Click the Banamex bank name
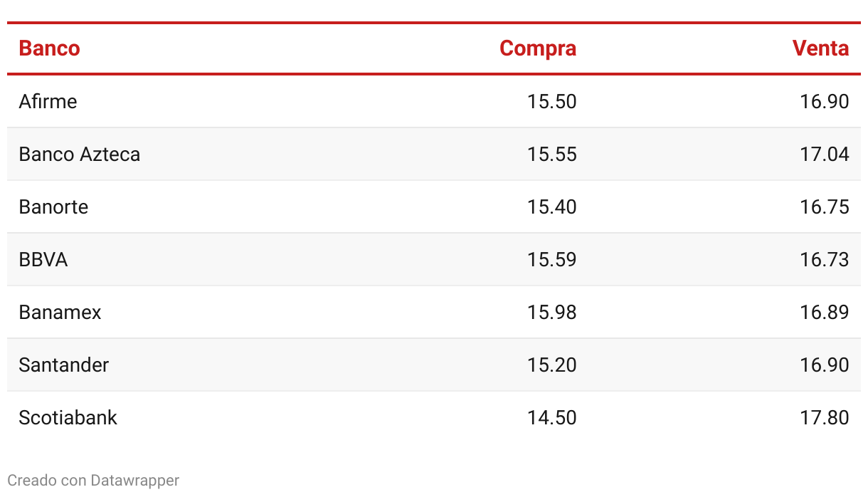Screen dimensions: 868x497 60,312
